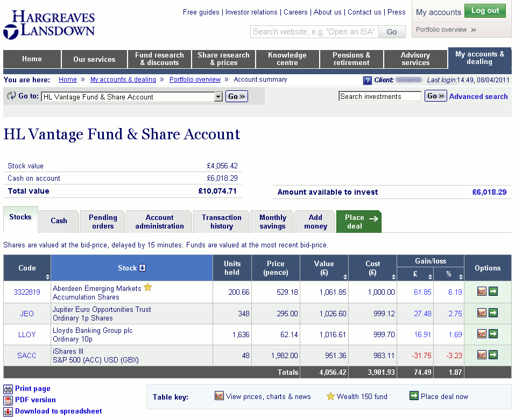Screen dimensions: 515x420
Task: Click Go next to the account dropdown
Action: pos(236,96)
